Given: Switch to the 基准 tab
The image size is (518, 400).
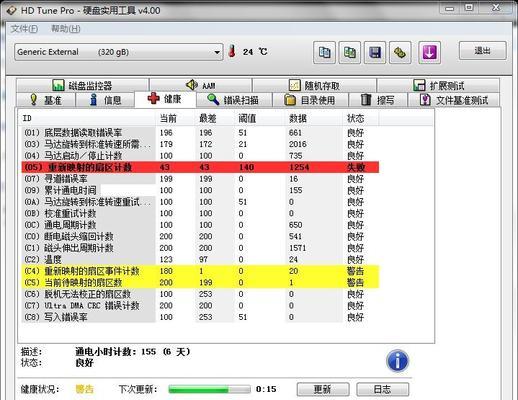Looking at the screenshot, I should click(46, 100).
